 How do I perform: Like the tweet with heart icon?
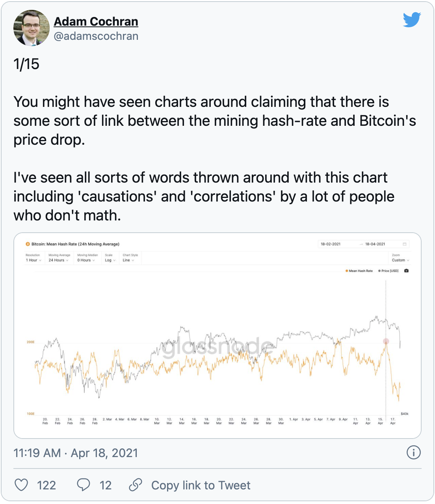click(x=21, y=485)
